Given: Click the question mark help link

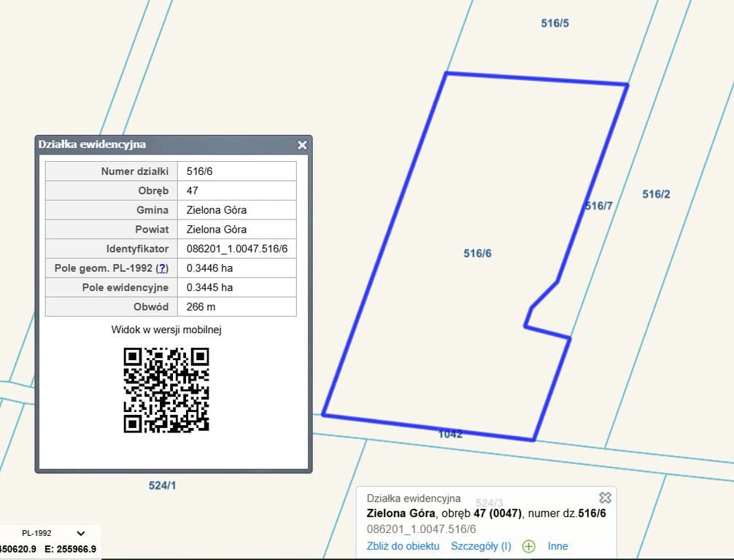Looking at the screenshot, I should tap(162, 268).
